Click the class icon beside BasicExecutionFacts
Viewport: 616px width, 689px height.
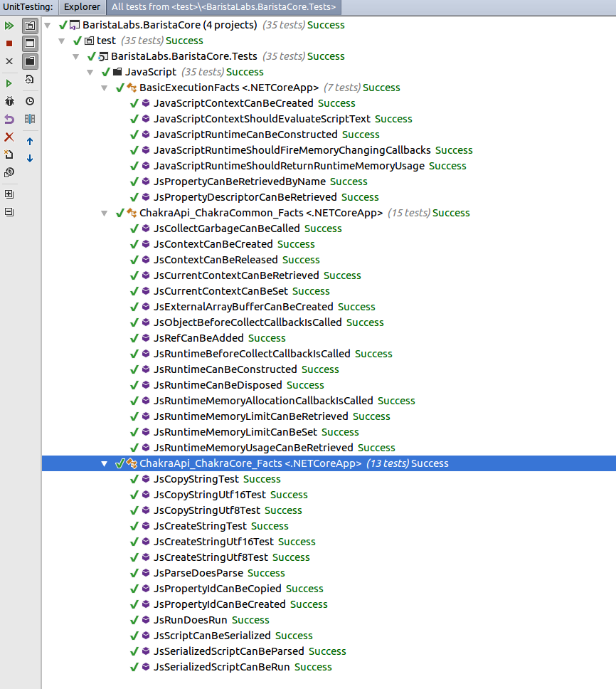[x=132, y=88]
